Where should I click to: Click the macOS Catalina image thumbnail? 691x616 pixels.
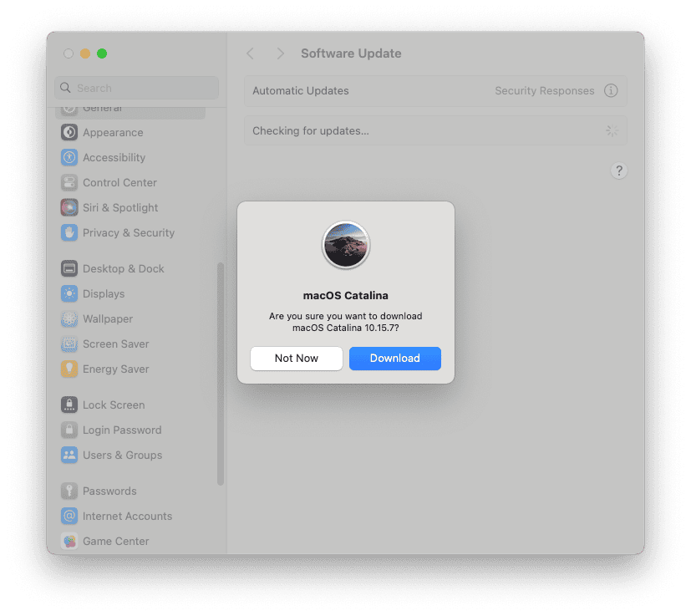pyautogui.click(x=346, y=245)
